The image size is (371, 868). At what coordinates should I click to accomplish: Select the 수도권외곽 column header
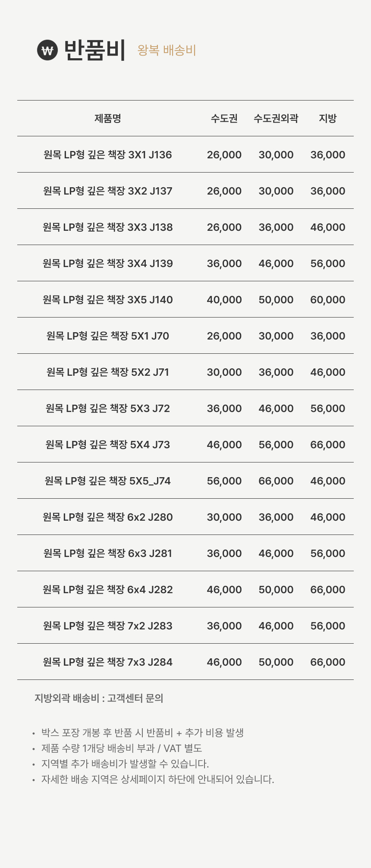276,119
